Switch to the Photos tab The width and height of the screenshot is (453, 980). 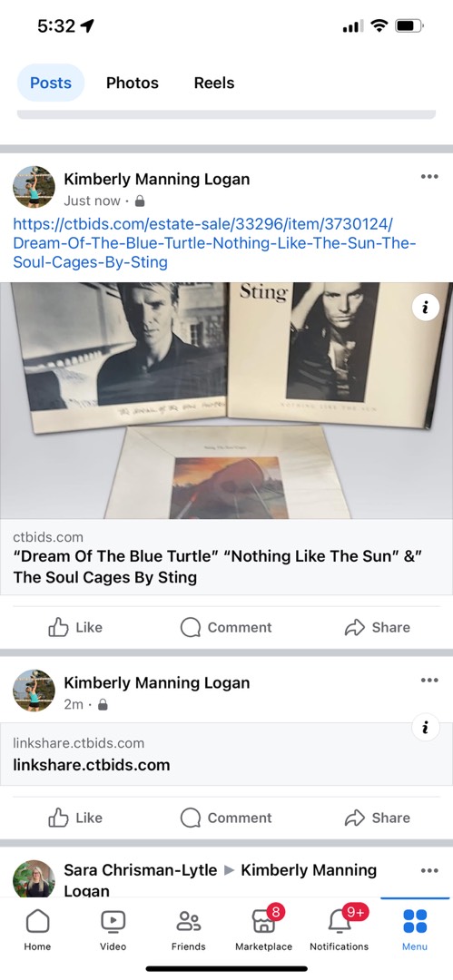pos(132,83)
